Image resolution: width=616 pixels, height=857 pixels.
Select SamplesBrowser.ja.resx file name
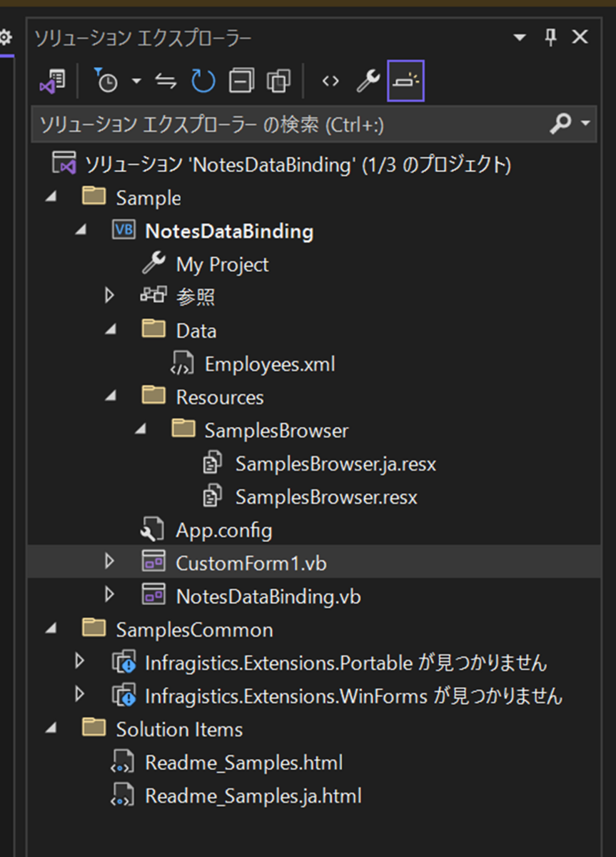335,464
